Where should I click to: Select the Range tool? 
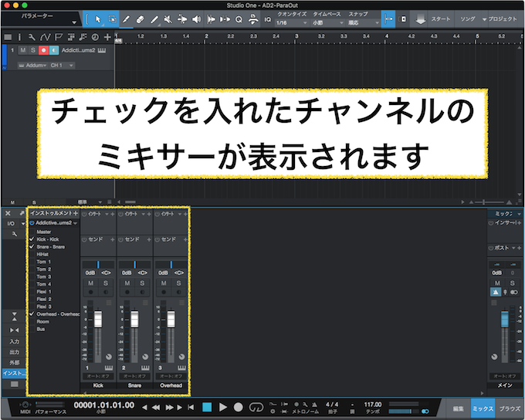112,19
